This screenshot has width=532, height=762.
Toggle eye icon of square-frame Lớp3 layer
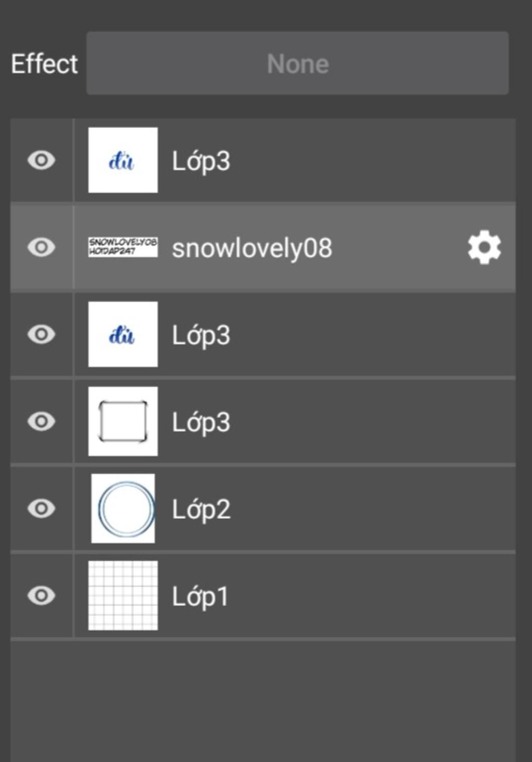pyautogui.click(x=42, y=422)
